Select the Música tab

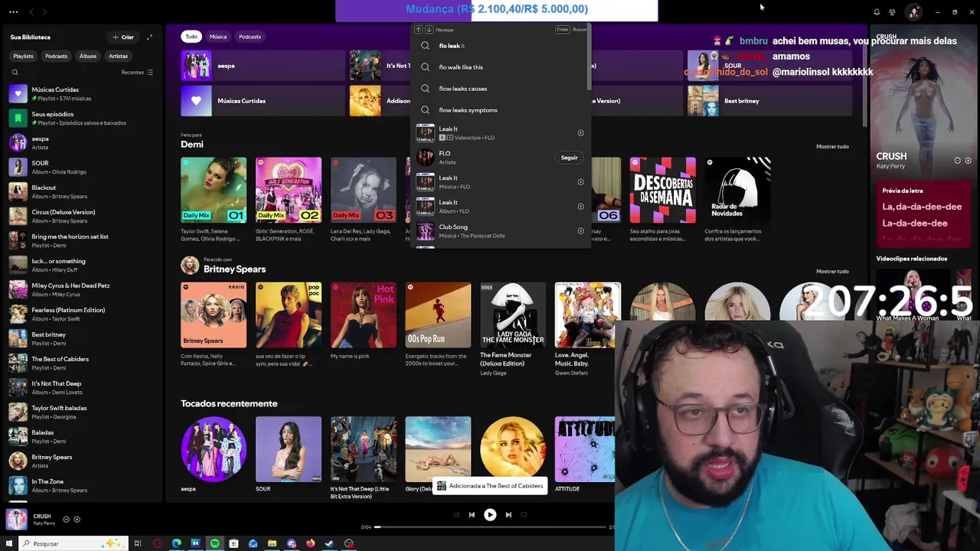[218, 37]
